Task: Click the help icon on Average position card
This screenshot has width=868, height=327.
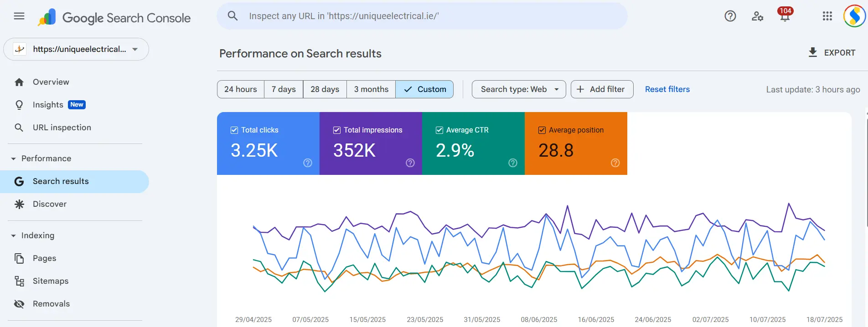Action: pyautogui.click(x=615, y=163)
